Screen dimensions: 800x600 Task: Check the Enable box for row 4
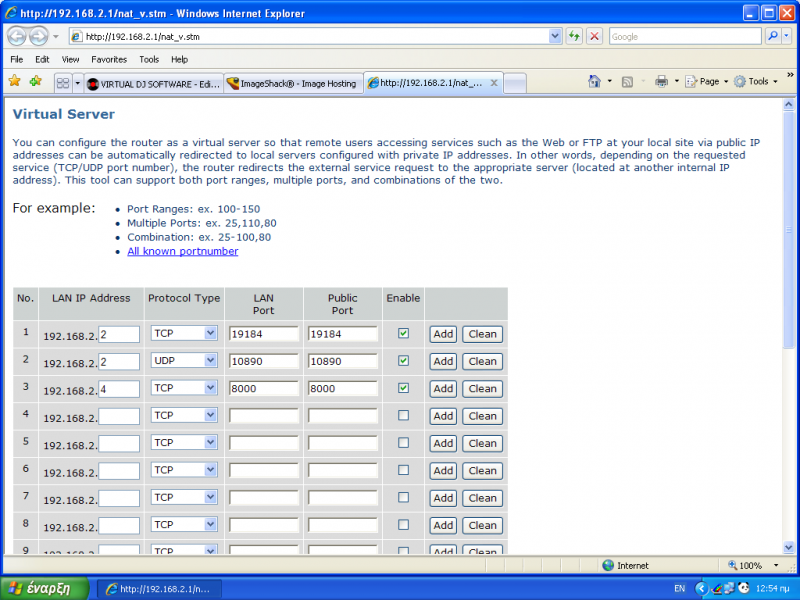[403, 415]
